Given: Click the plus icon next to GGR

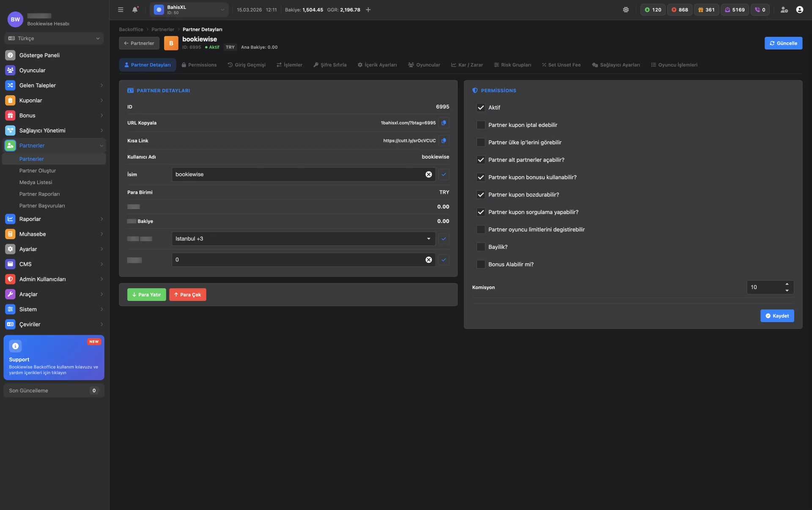Looking at the screenshot, I should click(368, 10).
